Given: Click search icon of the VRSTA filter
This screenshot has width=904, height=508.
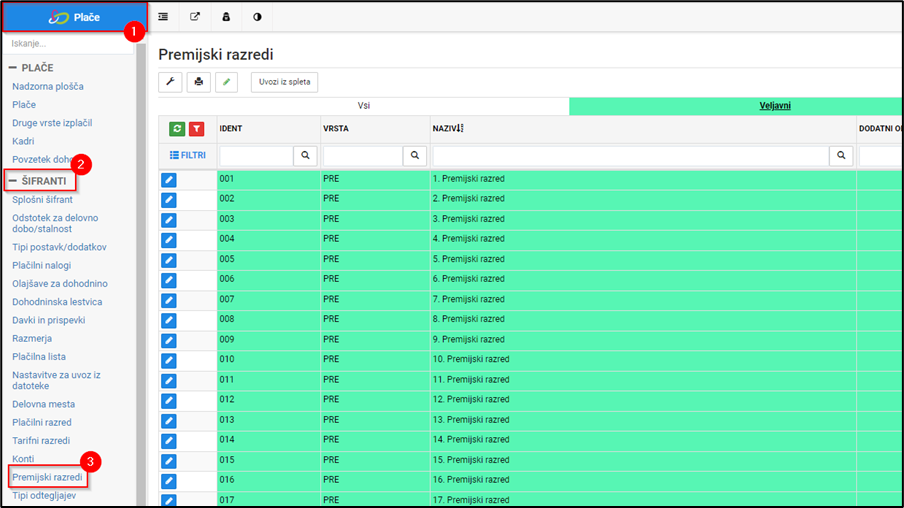Looking at the screenshot, I should coord(415,156).
